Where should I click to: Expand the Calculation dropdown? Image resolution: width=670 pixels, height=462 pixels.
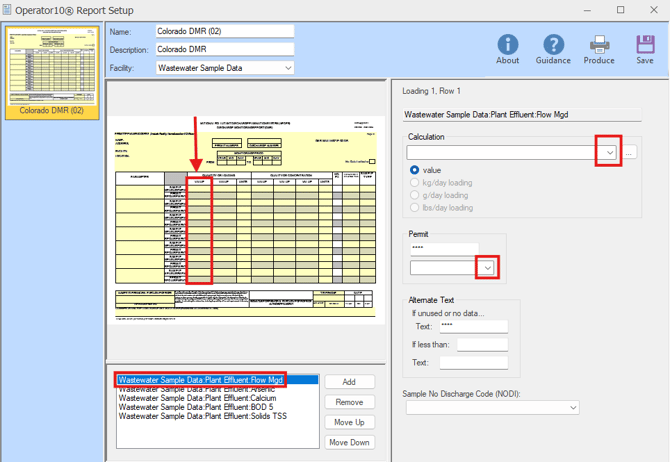609,152
